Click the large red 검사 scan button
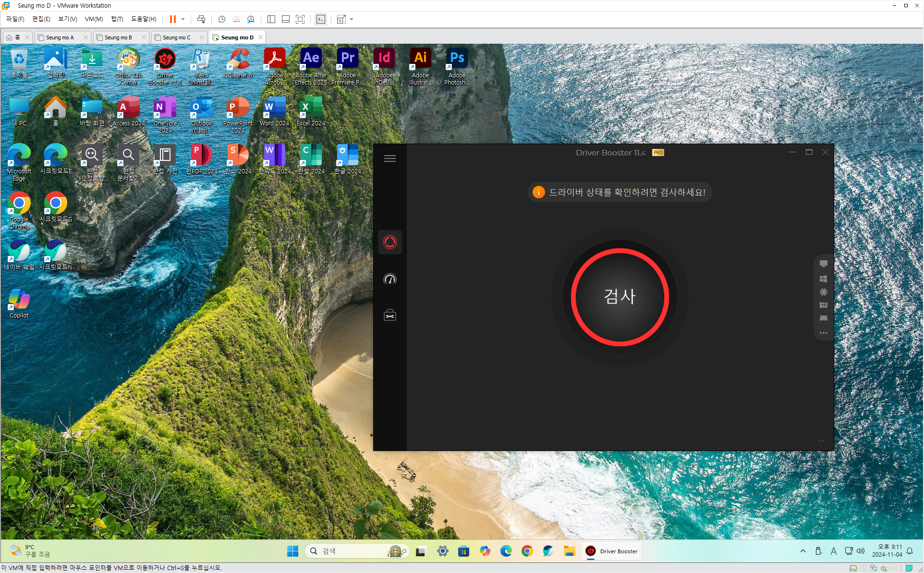This screenshot has width=924, height=573. [620, 297]
